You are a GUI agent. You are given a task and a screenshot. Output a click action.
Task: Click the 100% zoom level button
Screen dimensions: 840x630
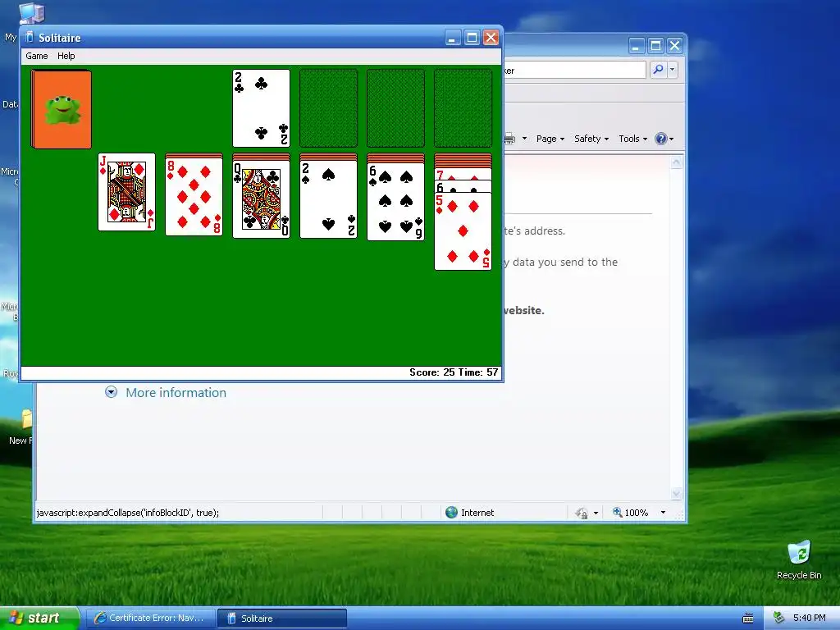coord(631,513)
